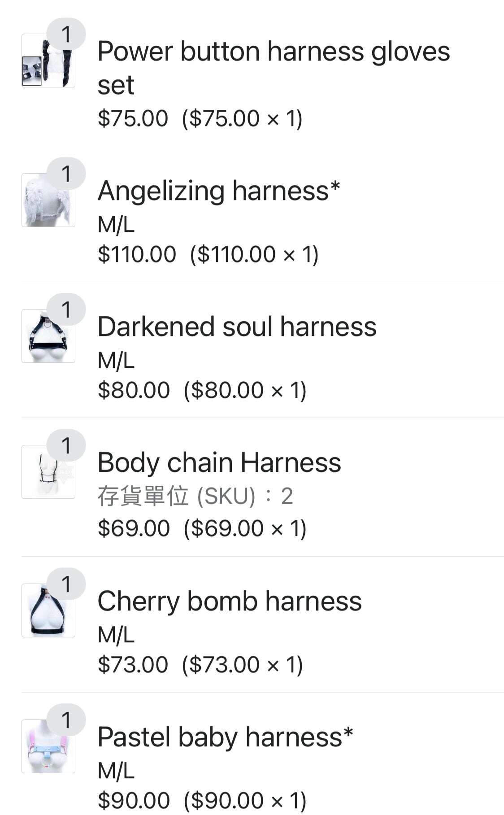The image size is (504, 815).
Task: Tap the Angelizing harness quantity badge
Action: [66, 174]
